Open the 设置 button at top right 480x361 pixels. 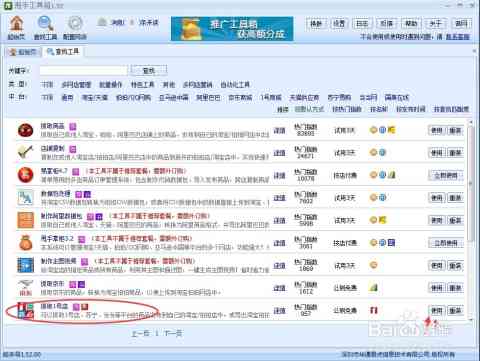pos(339,23)
